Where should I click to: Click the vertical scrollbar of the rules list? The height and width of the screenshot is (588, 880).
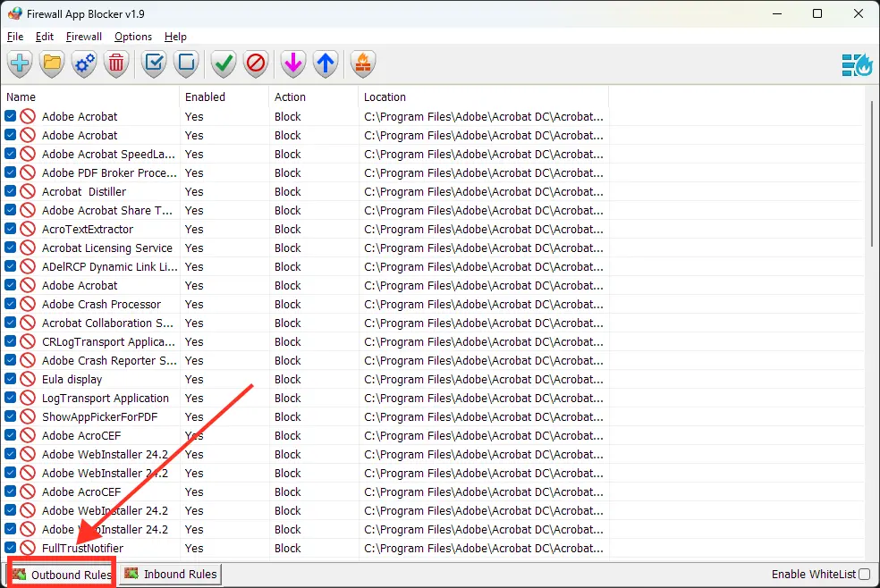[871, 173]
